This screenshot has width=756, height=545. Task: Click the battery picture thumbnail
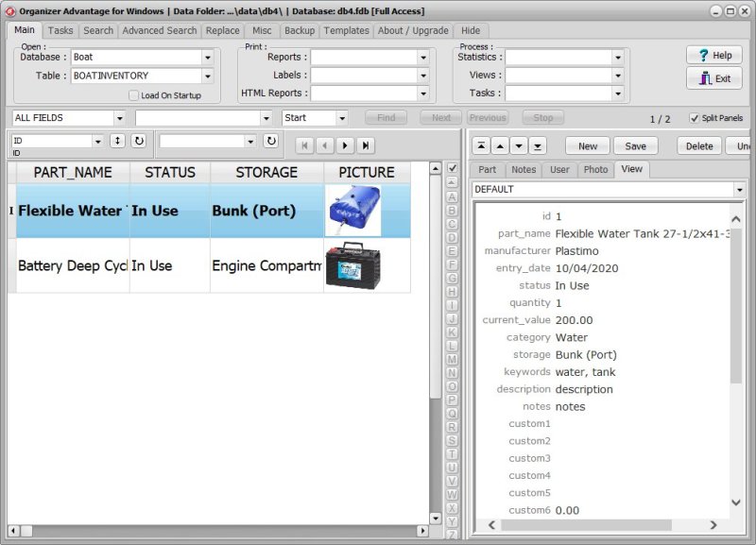(x=352, y=265)
